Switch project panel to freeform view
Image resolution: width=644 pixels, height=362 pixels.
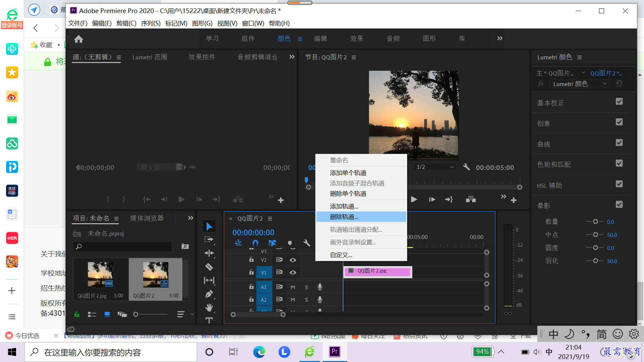pyautogui.click(x=122, y=314)
